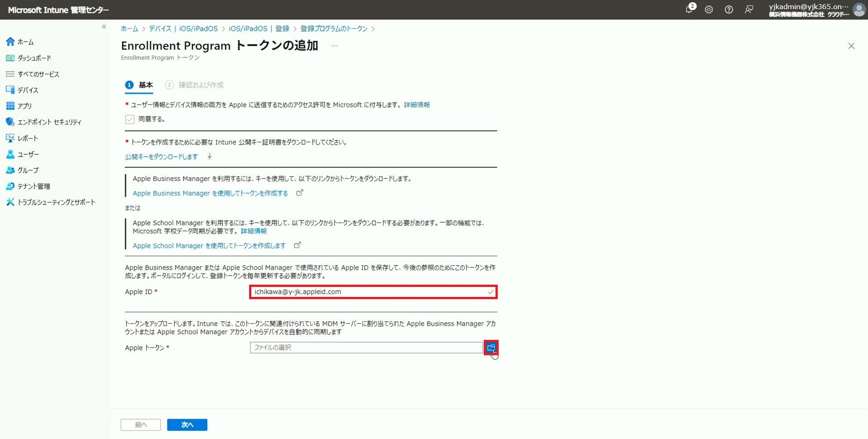Click external link icon for School Manager
The width and height of the screenshot is (868, 439).
[297, 245]
